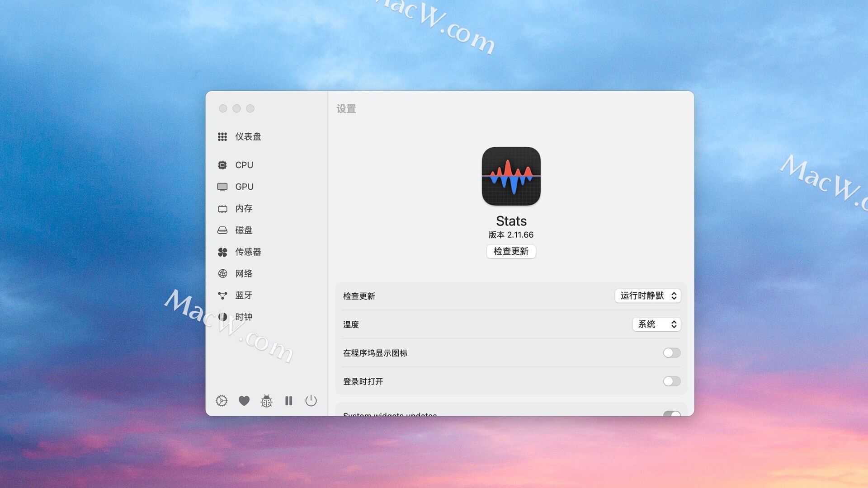
Task: Open the settings gear icon at bottom
Action: [222, 401]
